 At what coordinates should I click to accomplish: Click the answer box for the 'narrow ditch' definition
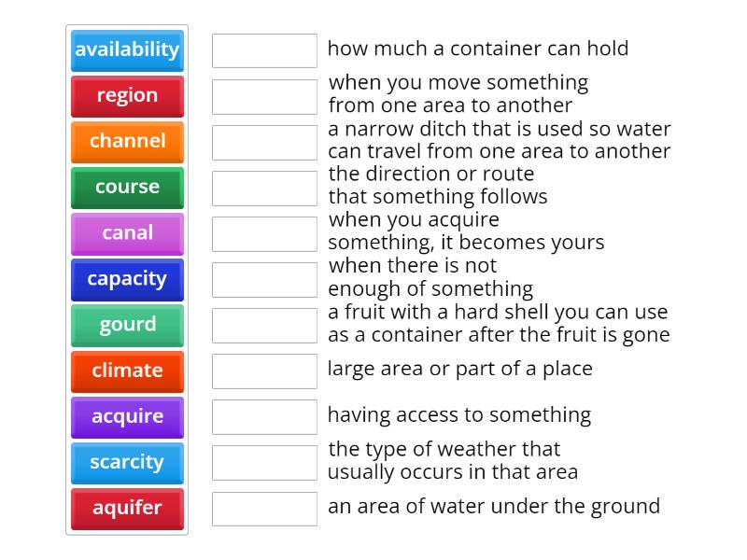[264, 142]
